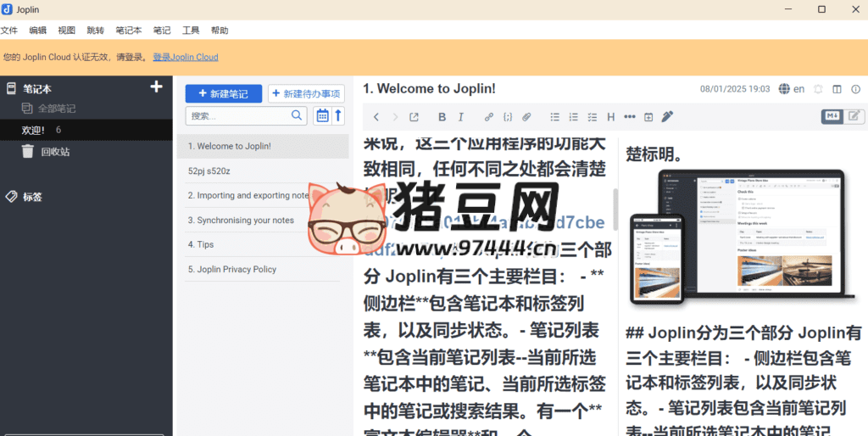Insert a heading with H icon
Image resolution: width=868 pixels, height=436 pixels.
click(611, 117)
